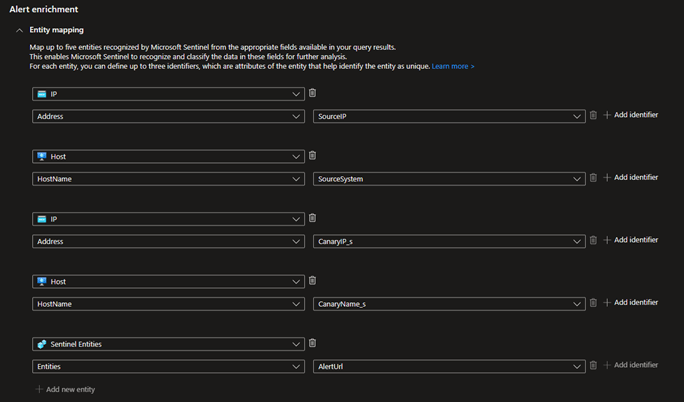Open the CanaryIP_s value dropdown

click(x=449, y=242)
